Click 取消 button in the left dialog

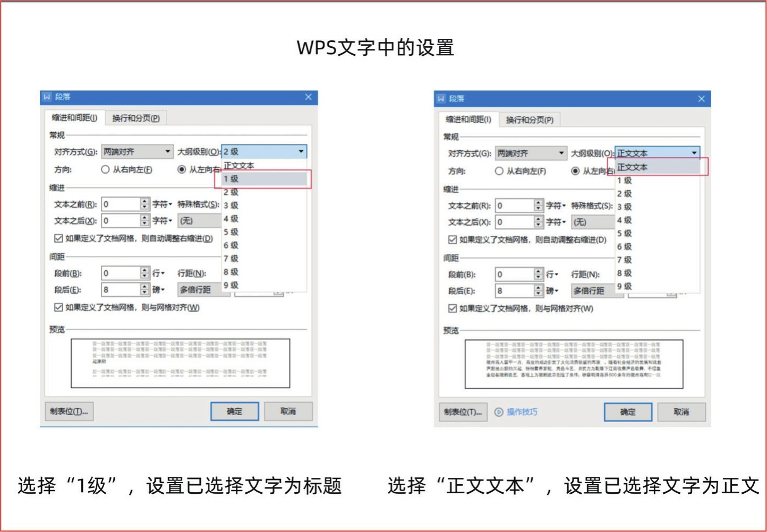[288, 411]
